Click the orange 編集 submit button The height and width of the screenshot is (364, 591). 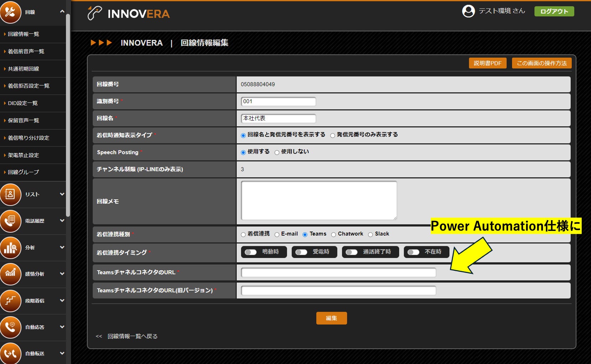(331, 318)
